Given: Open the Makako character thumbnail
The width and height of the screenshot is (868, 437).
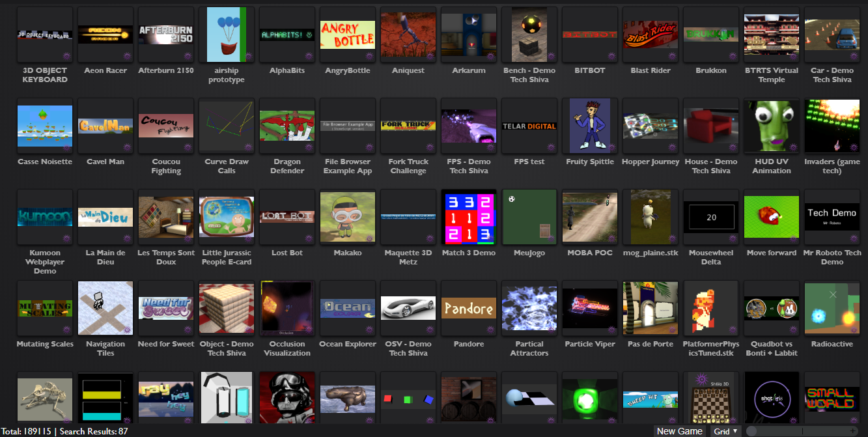Looking at the screenshot, I should click(x=348, y=217).
